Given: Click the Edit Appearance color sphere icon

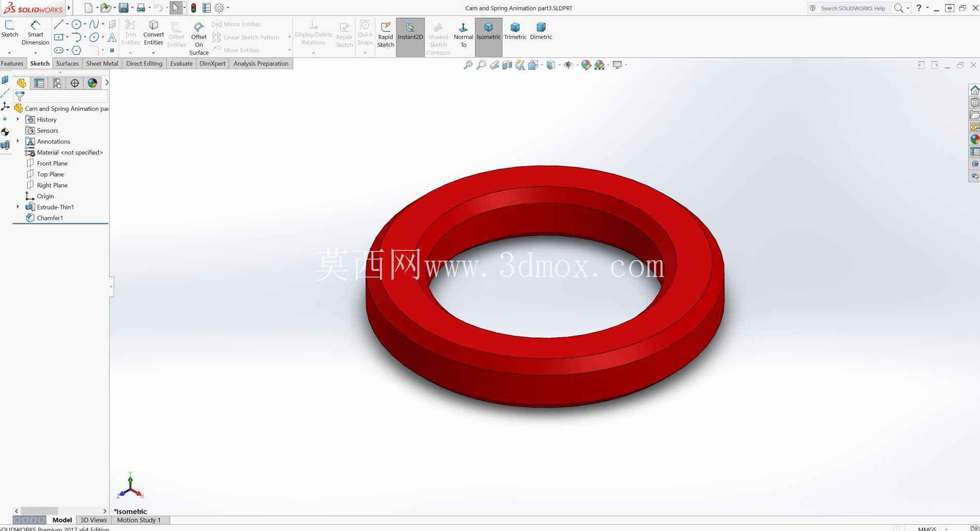Looking at the screenshot, I should (x=586, y=65).
